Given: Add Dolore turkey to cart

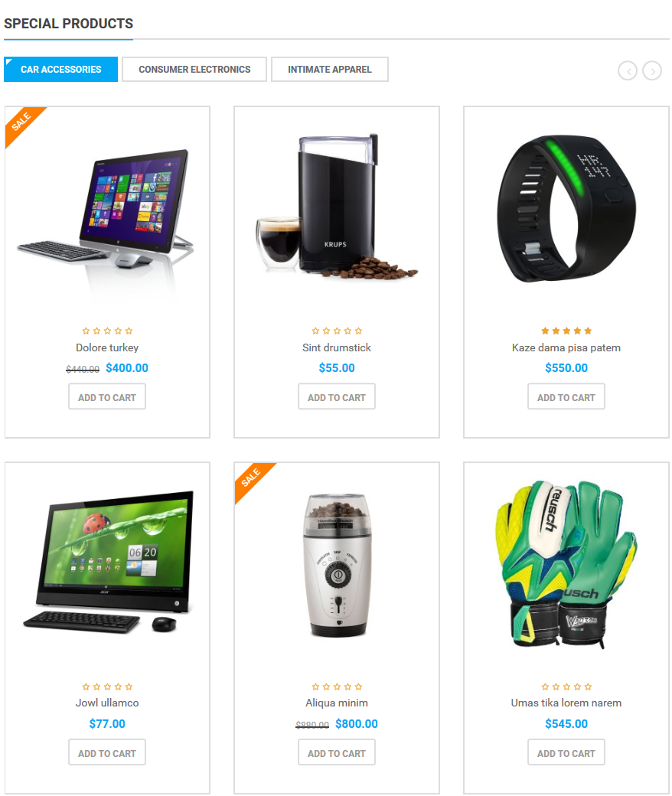Looking at the screenshot, I should pyautogui.click(x=107, y=396).
